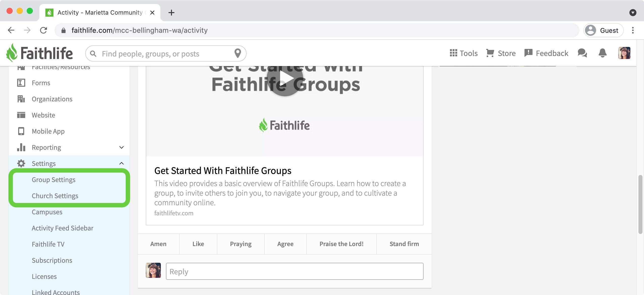This screenshot has height=295, width=644.
Task: Reload the page
Action: click(x=43, y=30)
